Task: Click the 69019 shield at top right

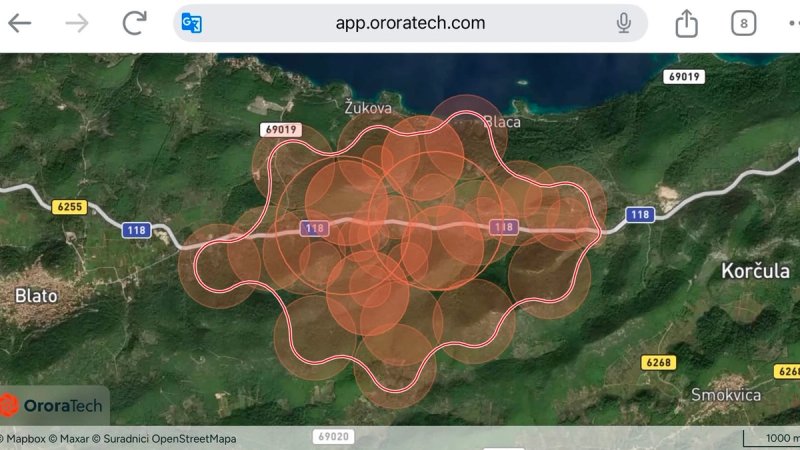Action: point(684,77)
